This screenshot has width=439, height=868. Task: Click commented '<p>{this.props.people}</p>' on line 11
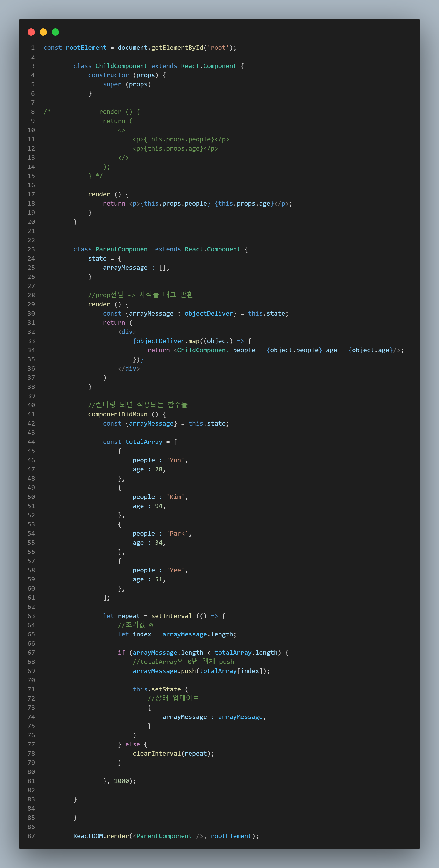(181, 139)
